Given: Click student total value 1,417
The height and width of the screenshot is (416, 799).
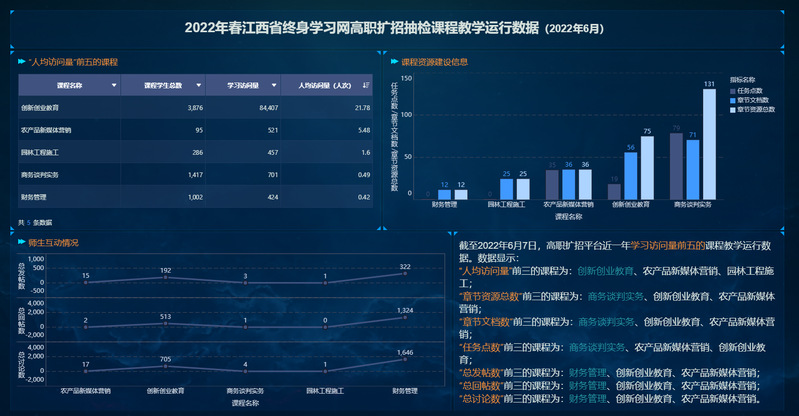Looking at the screenshot, I should pyautogui.click(x=195, y=175).
